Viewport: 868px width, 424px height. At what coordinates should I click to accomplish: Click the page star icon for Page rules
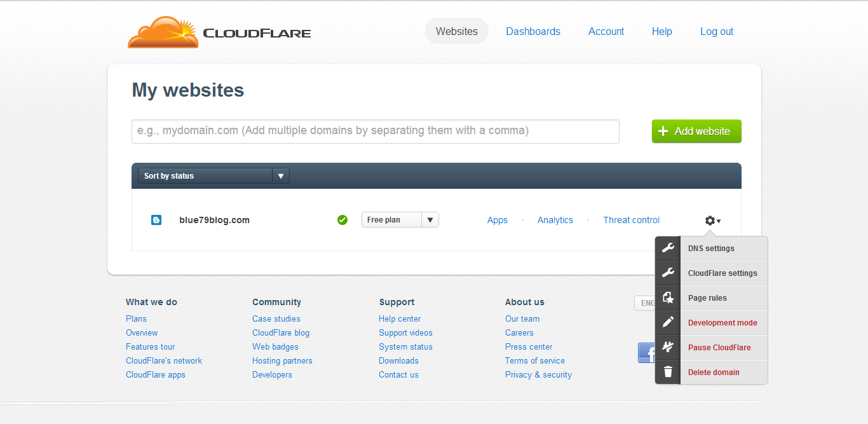coord(668,297)
